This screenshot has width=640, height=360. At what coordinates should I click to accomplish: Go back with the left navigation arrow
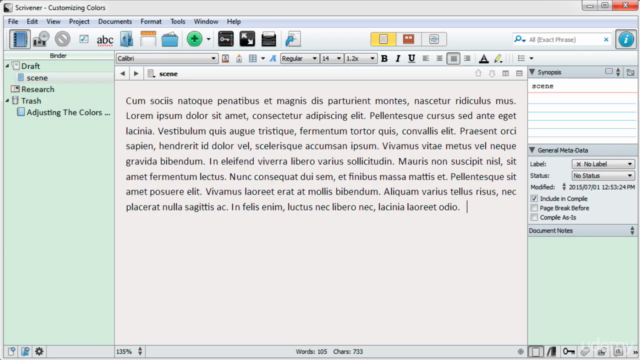122,73
